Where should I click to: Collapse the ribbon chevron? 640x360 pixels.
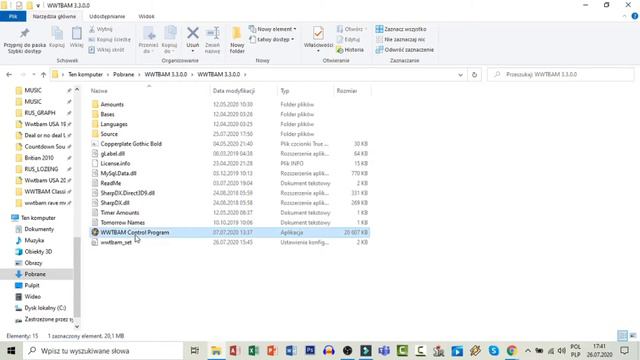[624, 16]
